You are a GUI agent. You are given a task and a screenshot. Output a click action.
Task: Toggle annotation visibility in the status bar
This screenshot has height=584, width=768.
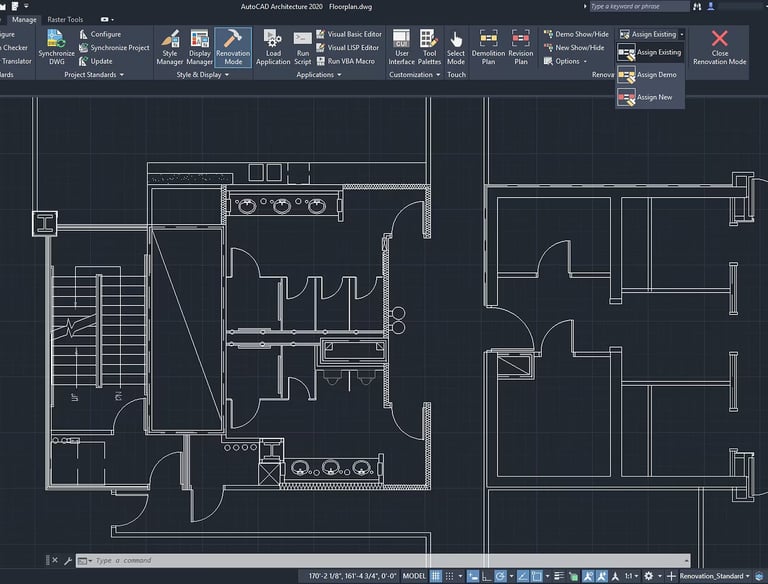coord(588,576)
